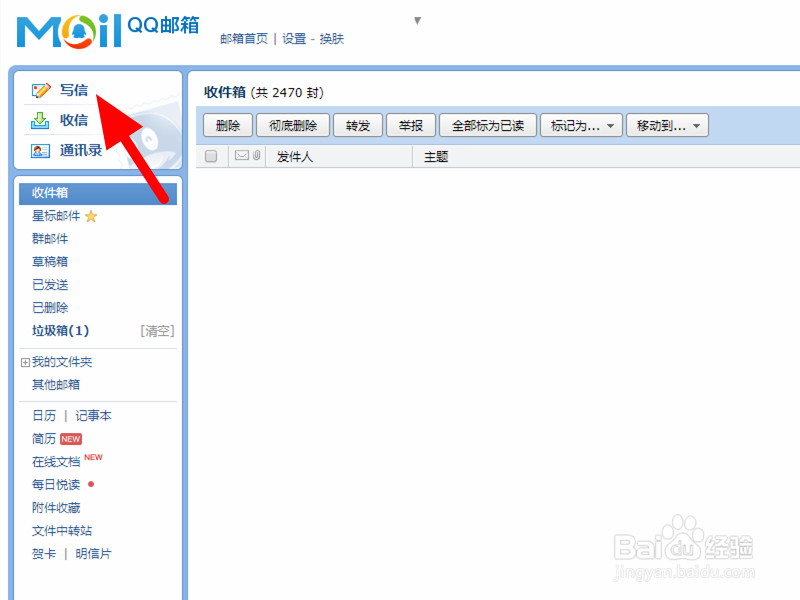Click the 换肤 skin link

click(x=332, y=39)
